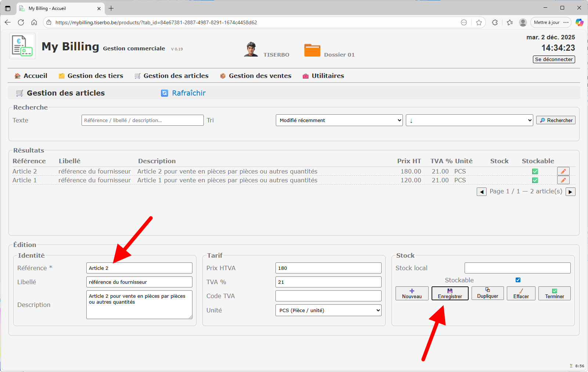Image resolution: width=588 pixels, height=372 pixels.
Task: Refresh the browser page
Action: coord(21,22)
